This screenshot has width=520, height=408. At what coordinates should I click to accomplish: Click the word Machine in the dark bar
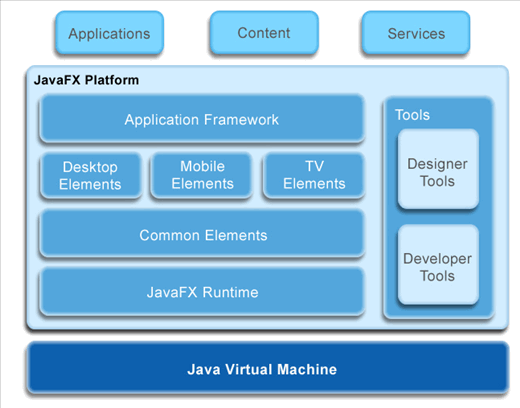coord(307,369)
